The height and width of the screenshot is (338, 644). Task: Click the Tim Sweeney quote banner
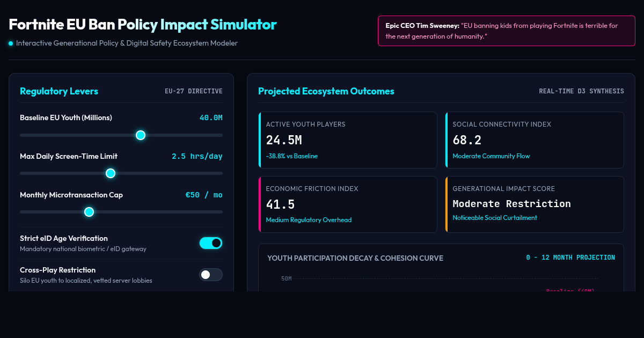tap(507, 31)
